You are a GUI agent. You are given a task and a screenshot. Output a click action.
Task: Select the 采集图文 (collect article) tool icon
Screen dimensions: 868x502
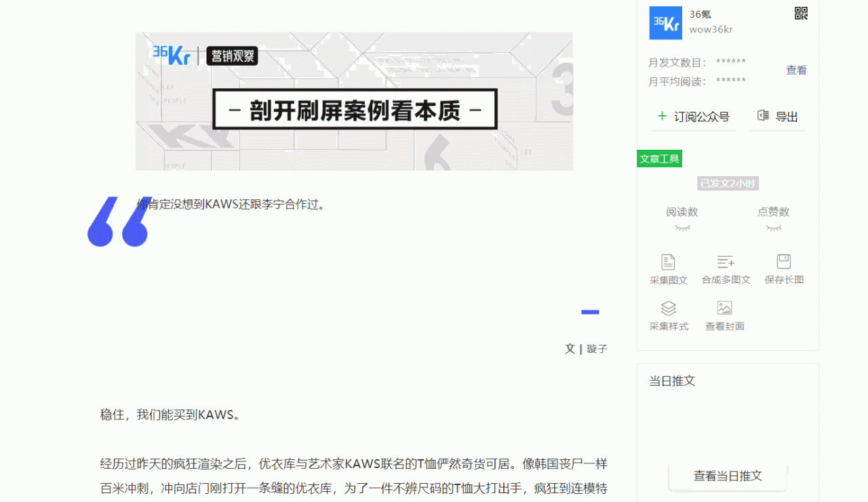pos(669,263)
